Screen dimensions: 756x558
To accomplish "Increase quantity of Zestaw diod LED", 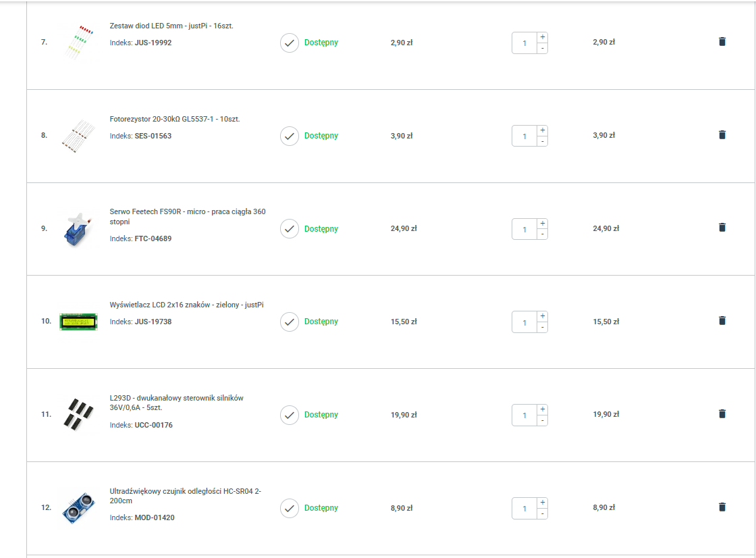I will pyautogui.click(x=543, y=37).
